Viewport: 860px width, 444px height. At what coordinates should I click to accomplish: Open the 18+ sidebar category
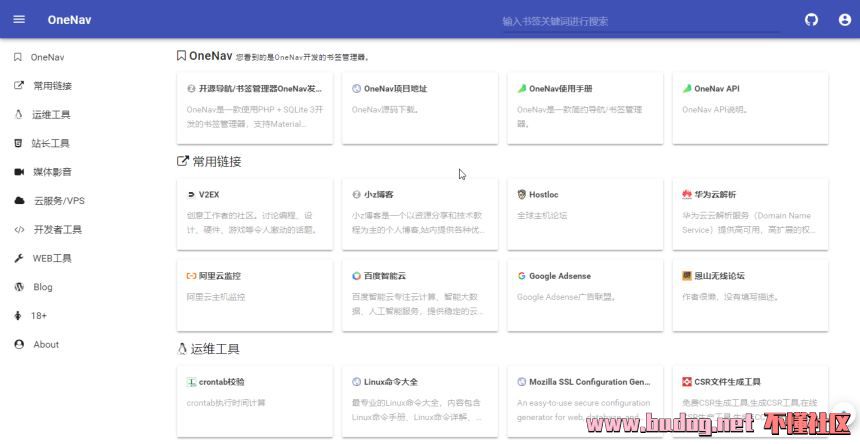(39, 316)
